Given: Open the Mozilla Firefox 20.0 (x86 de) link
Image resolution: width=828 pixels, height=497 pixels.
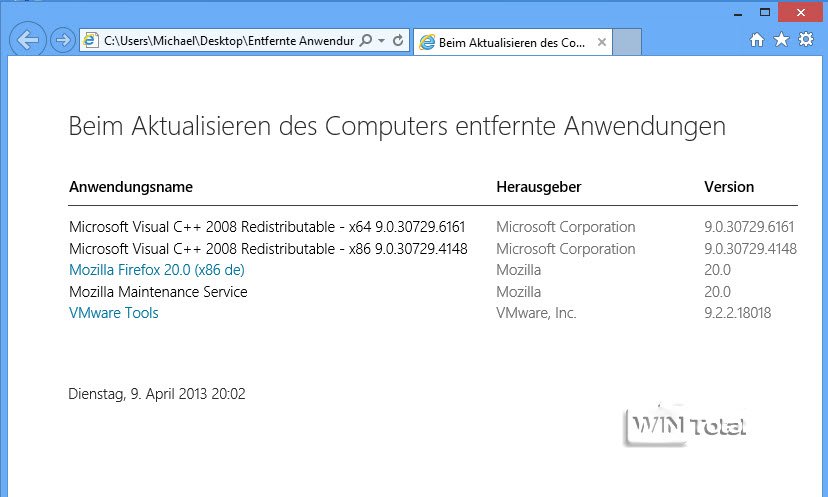Looking at the screenshot, I should click(x=157, y=270).
